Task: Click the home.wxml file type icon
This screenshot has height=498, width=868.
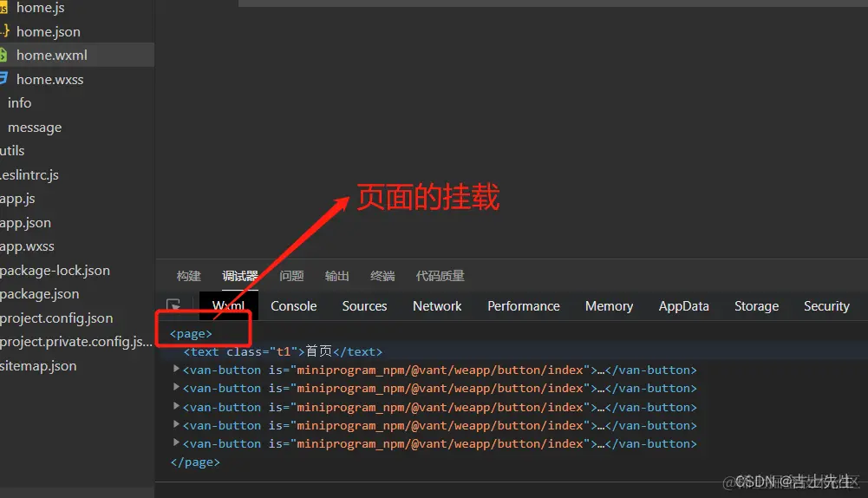Action: (x=3, y=55)
